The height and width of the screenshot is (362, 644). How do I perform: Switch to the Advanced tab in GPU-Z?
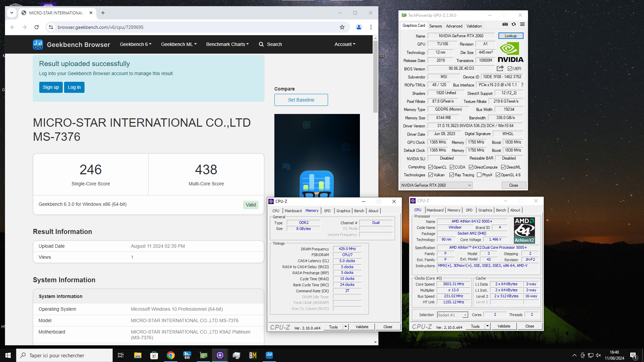[x=454, y=26]
